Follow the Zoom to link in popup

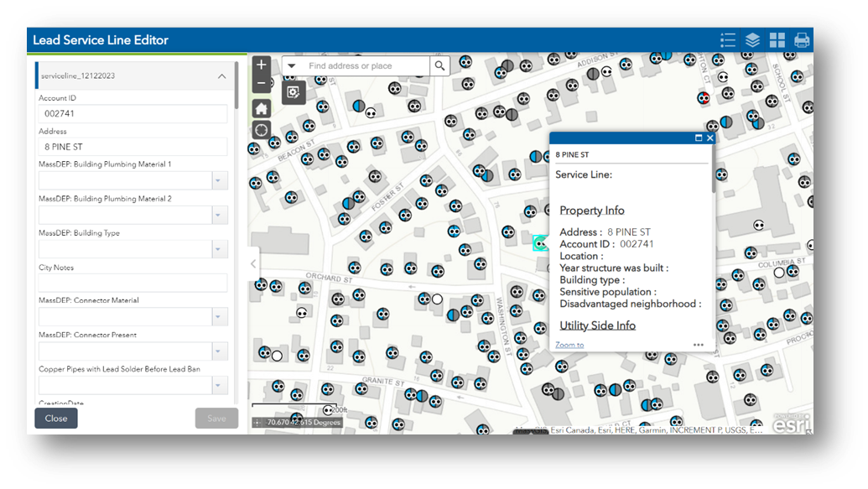tap(569, 345)
